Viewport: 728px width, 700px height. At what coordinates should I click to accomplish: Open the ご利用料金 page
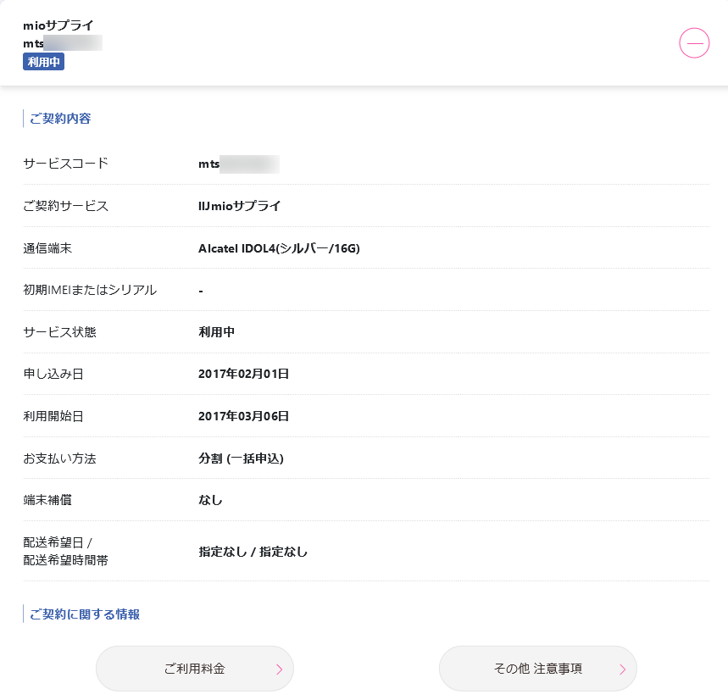pos(194,669)
